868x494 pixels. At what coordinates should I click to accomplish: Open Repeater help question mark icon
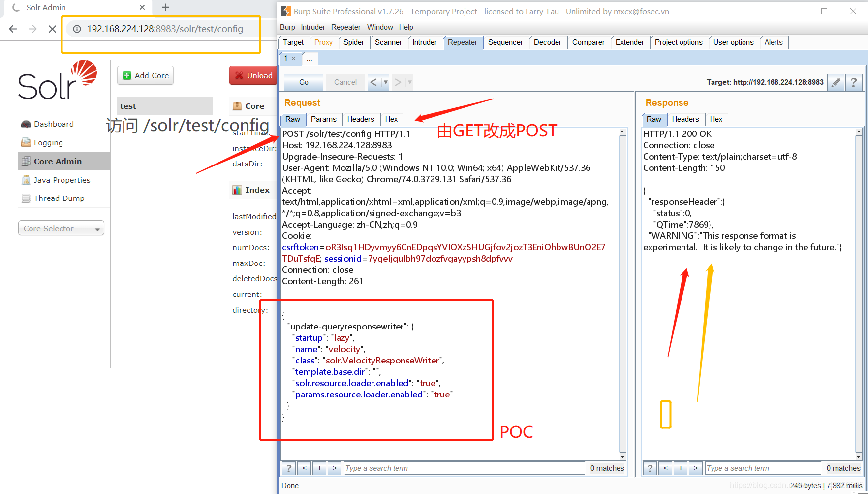click(854, 82)
